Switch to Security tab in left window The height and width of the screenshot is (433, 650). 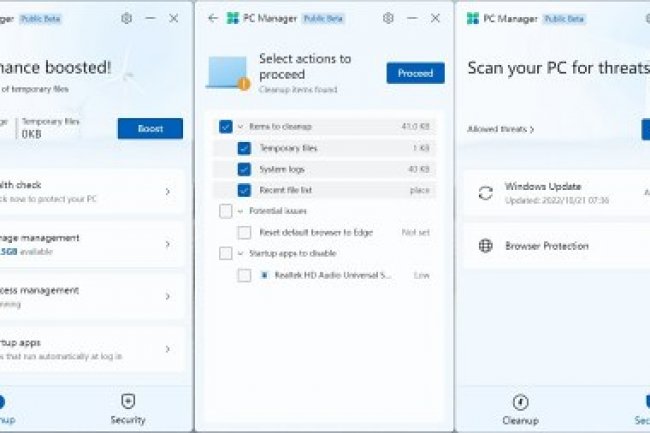point(128,409)
